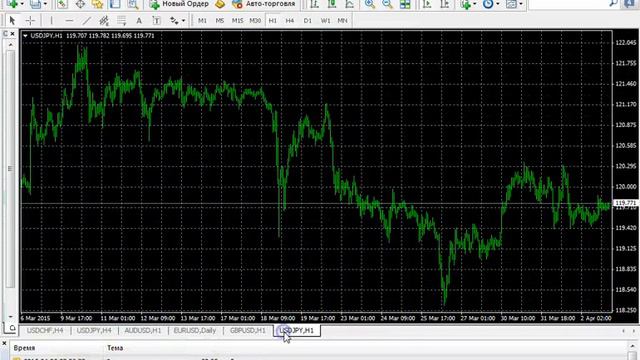Switch to USDJPY,H4 chart tab
The image size is (640, 360).
coord(94,330)
